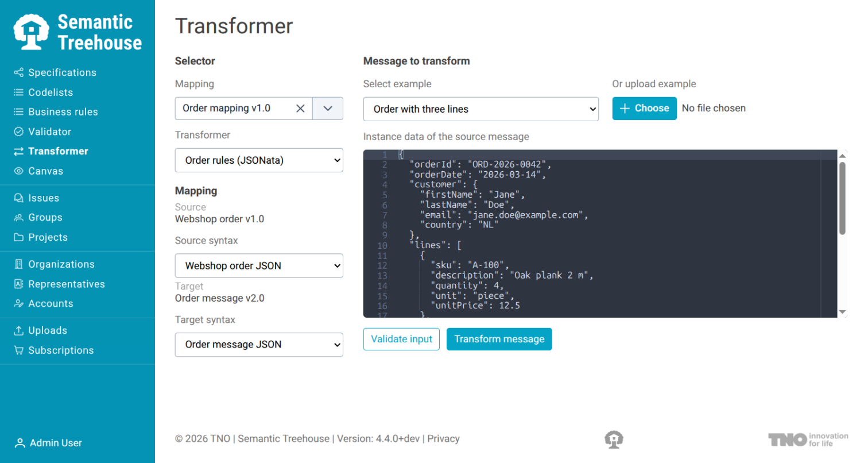Click the Validate input button

pos(402,339)
